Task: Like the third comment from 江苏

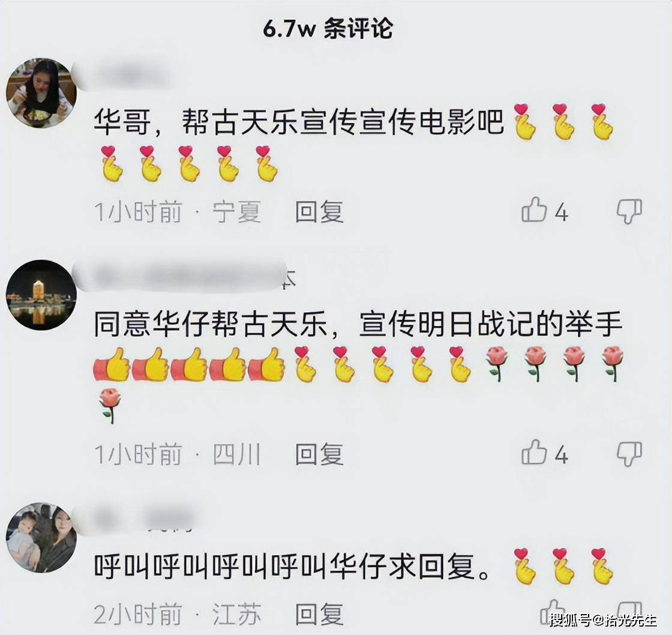Action: pos(553,611)
